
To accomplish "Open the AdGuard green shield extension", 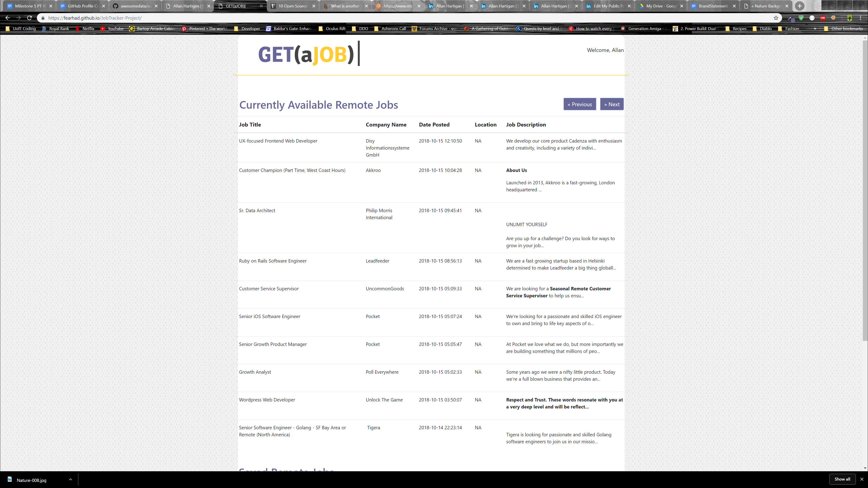I will (801, 18).
